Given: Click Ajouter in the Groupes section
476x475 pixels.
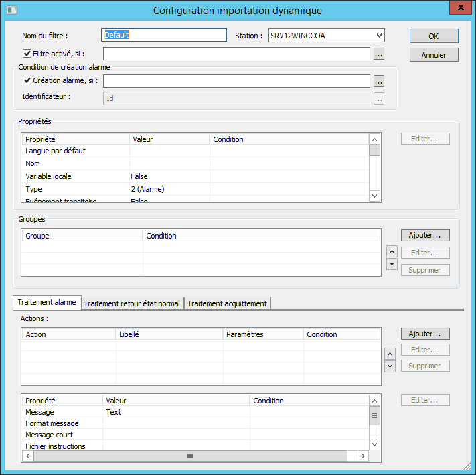Looking at the screenshot, I should (x=425, y=235).
